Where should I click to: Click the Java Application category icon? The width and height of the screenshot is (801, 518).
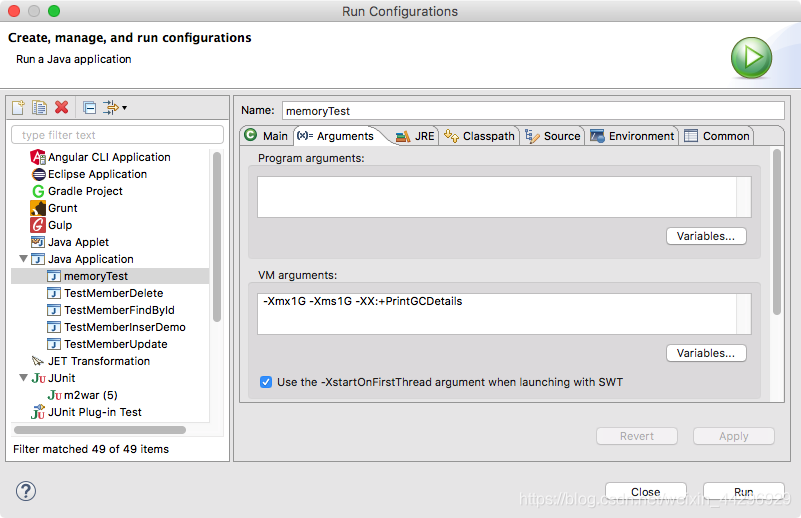coord(38,260)
